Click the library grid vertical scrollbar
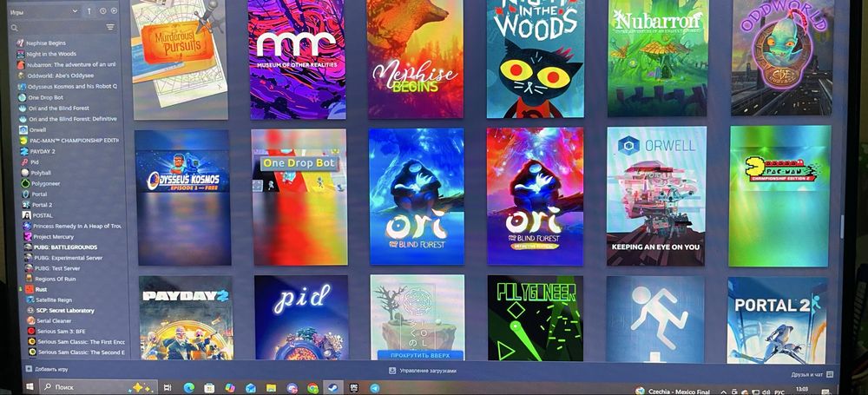This screenshot has height=395, width=868. [x=843, y=228]
